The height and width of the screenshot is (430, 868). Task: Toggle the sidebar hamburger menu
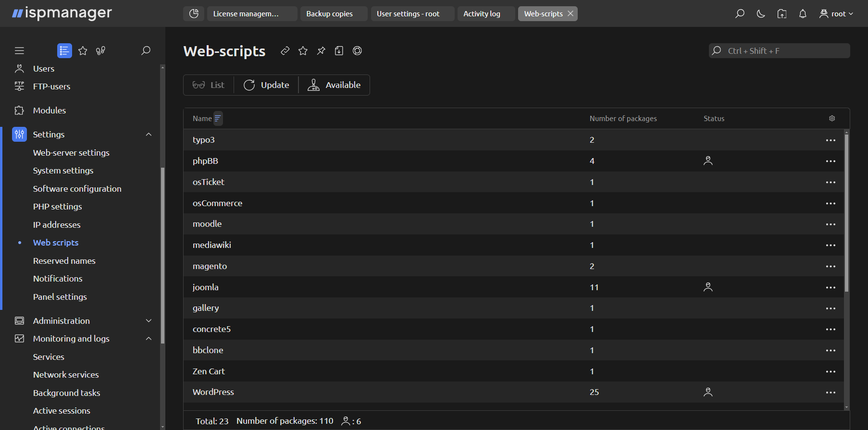click(19, 51)
